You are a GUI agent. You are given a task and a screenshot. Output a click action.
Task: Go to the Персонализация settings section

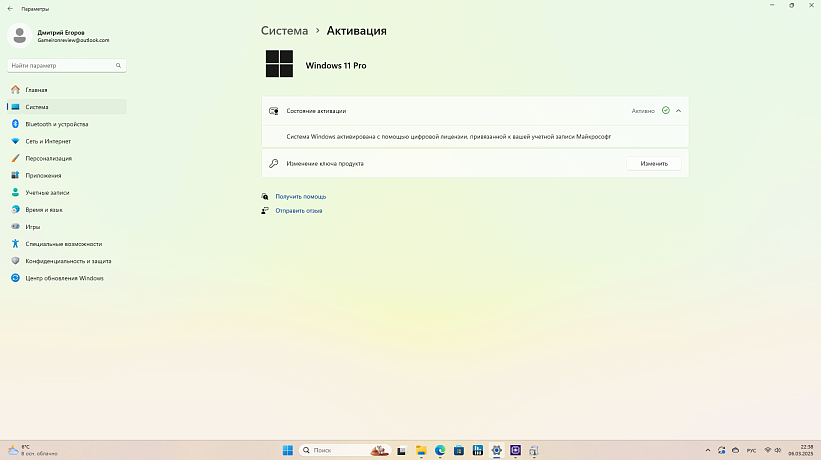(x=48, y=158)
